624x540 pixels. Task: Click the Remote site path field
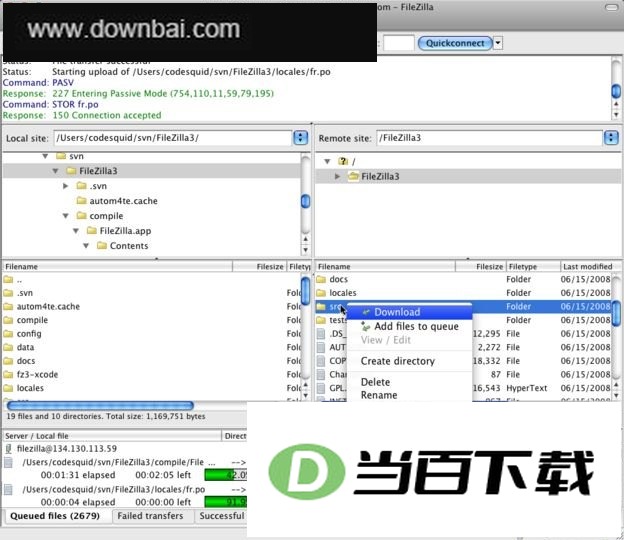point(489,138)
